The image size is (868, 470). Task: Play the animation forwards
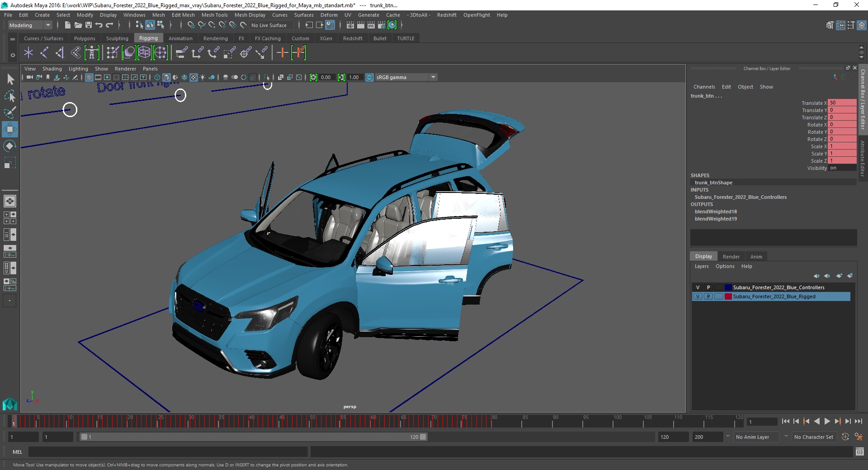tap(827, 421)
